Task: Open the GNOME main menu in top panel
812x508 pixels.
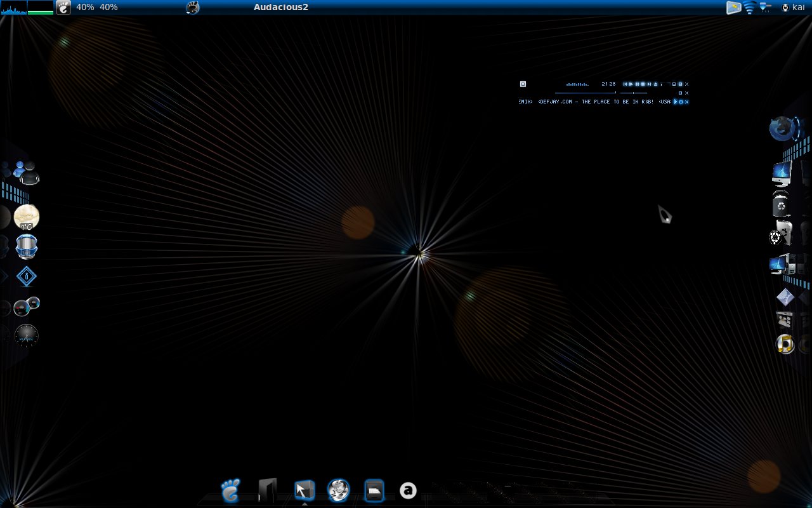Action: point(63,7)
